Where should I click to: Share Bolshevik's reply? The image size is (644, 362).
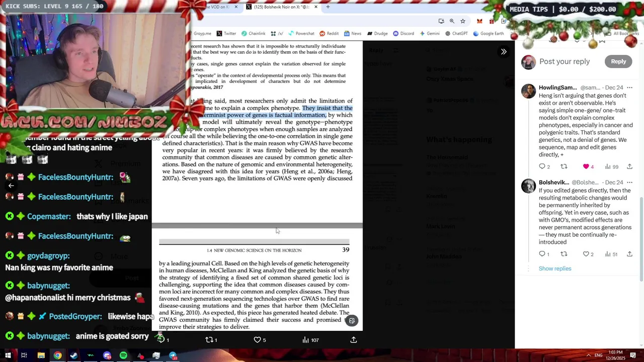tap(629, 254)
